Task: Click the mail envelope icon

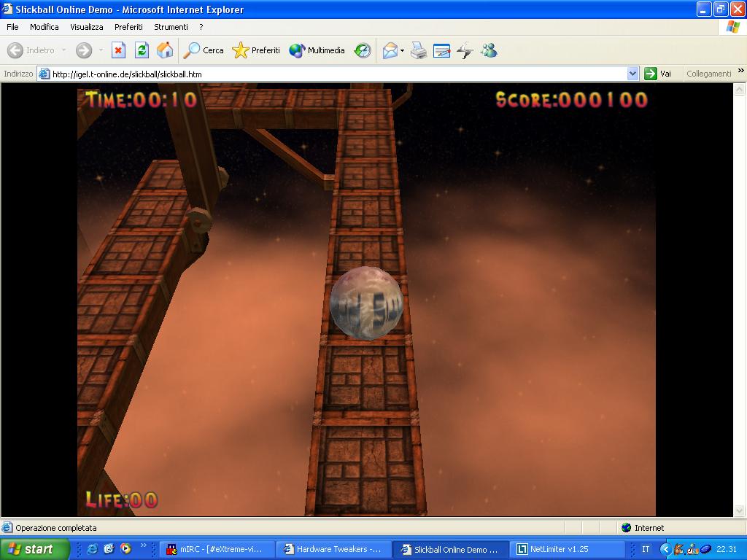Action: (390, 50)
